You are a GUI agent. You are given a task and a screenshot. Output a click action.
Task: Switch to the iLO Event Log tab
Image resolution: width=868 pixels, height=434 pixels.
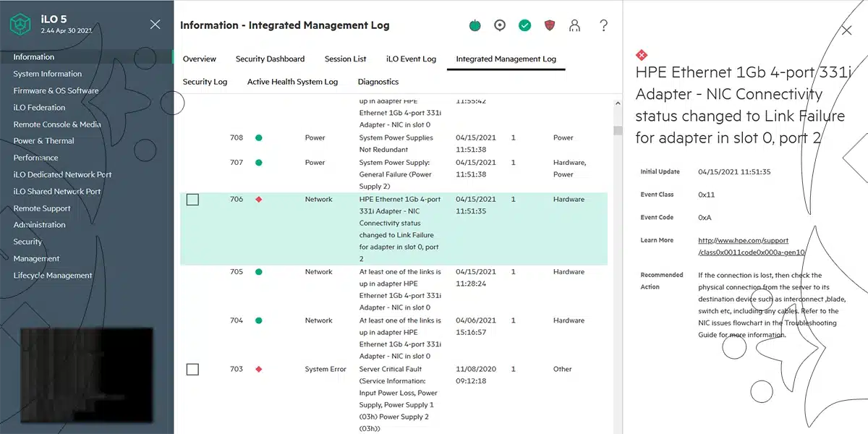(x=411, y=59)
